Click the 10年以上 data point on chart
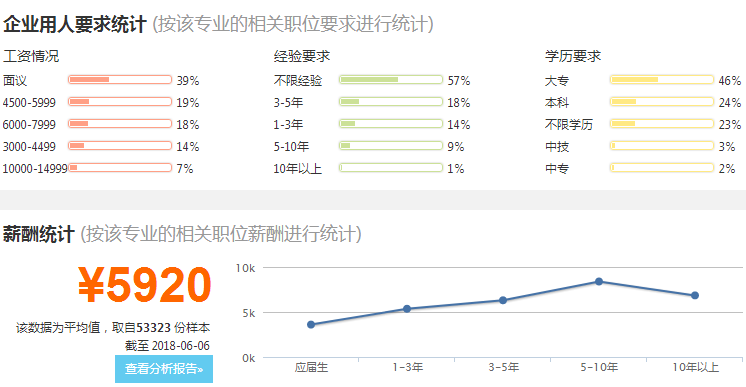Image resolution: width=746 pixels, height=387 pixels. click(695, 296)
